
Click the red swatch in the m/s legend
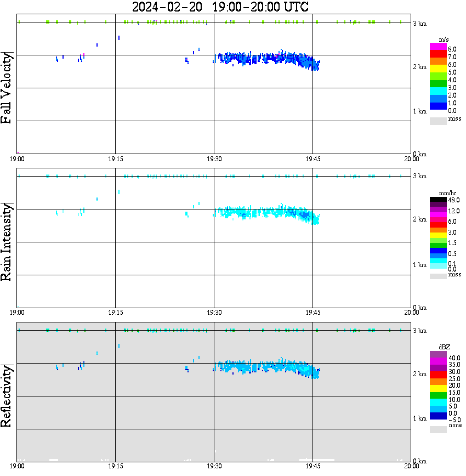(438, 54)
